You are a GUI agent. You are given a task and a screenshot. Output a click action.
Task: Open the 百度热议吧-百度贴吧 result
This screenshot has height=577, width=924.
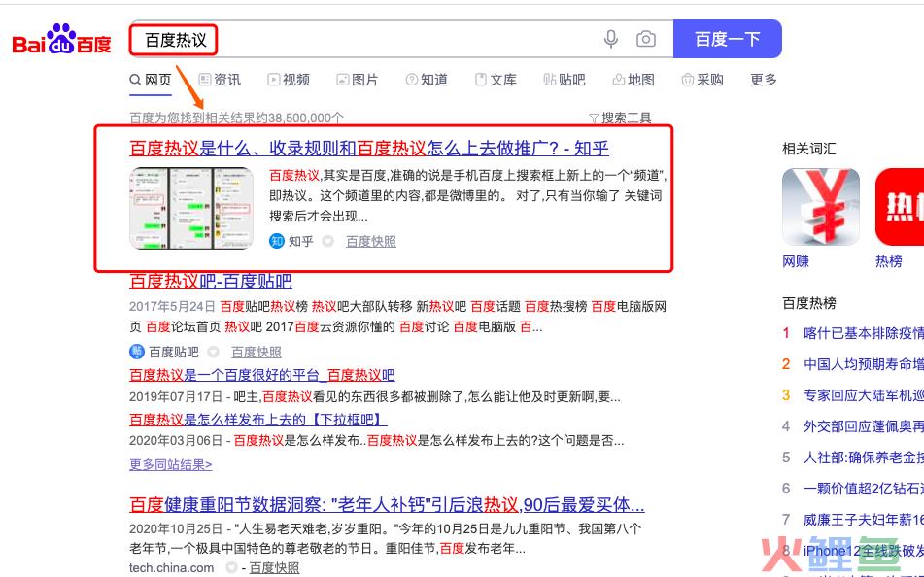211,281
